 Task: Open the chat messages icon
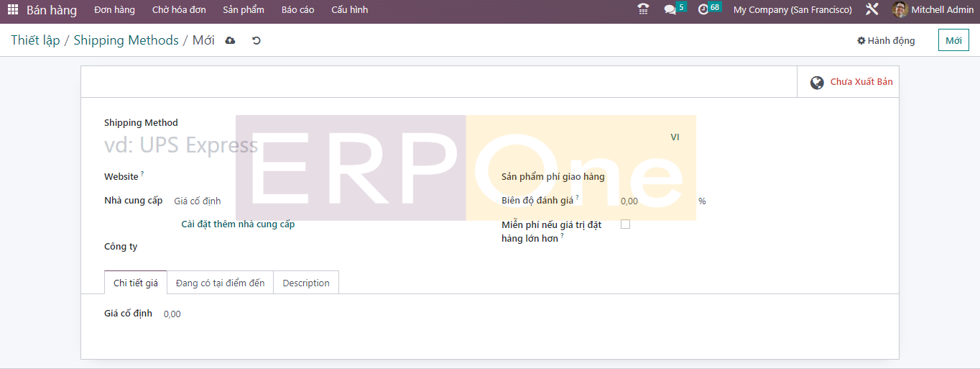(x=670, y=10)
